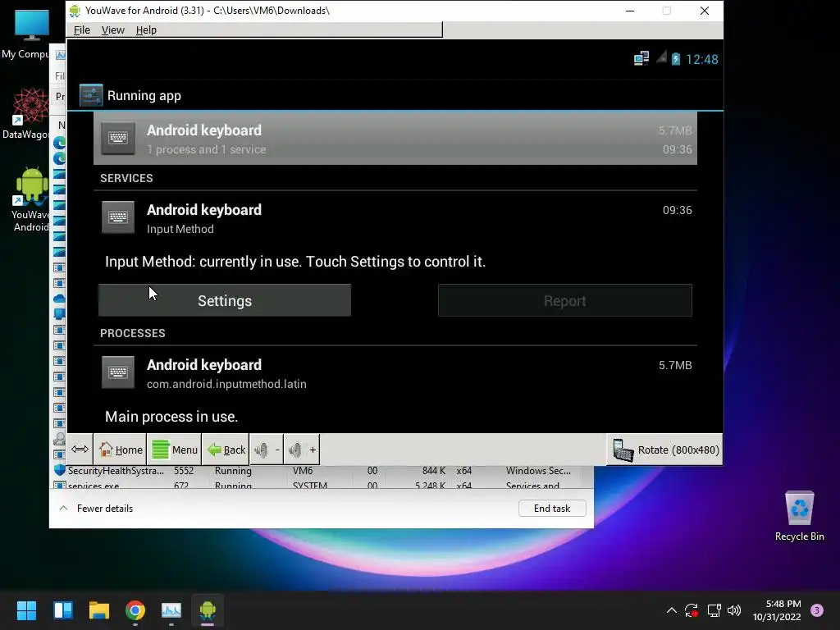Screen dimensions: 840x630
Task: Raise volume with the speaker plus button
Action: (302, 450)
